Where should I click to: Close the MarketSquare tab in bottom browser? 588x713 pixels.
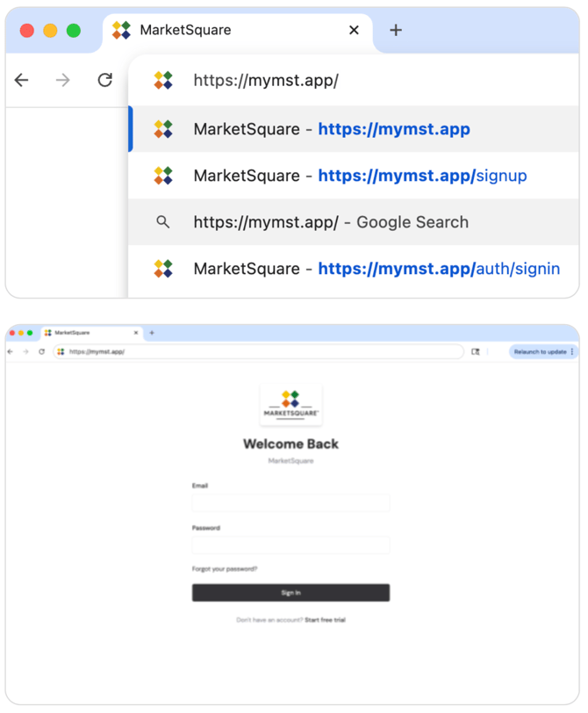tap(136, 333)
